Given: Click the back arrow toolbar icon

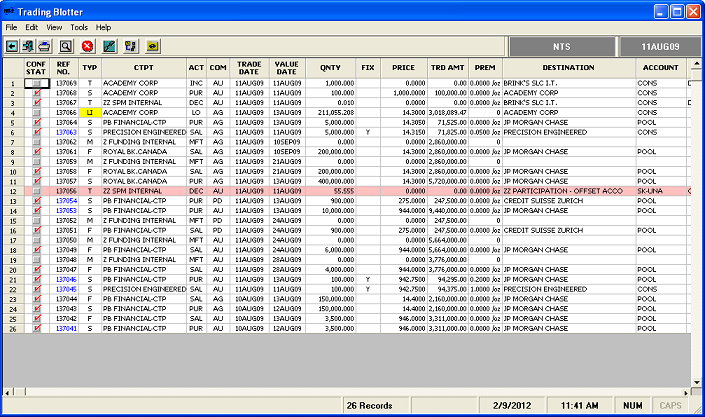Looking at the screenshot, I should pos(12,46).
